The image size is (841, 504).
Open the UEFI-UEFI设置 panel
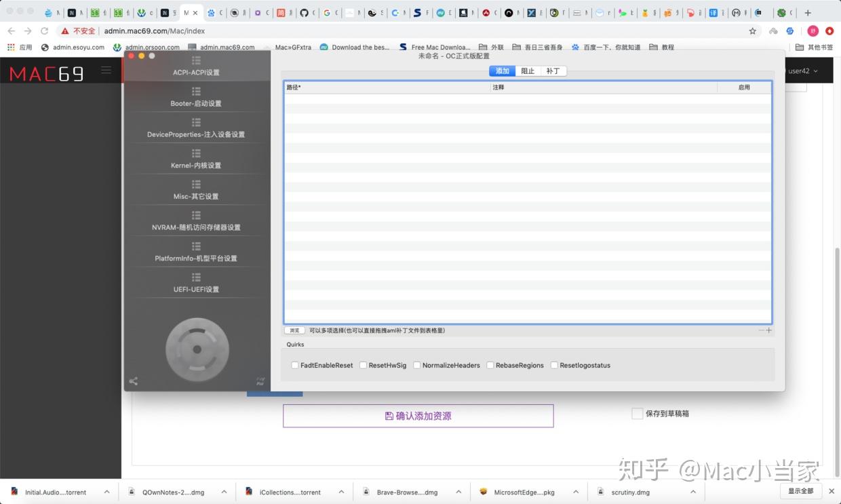coord(196,289)
